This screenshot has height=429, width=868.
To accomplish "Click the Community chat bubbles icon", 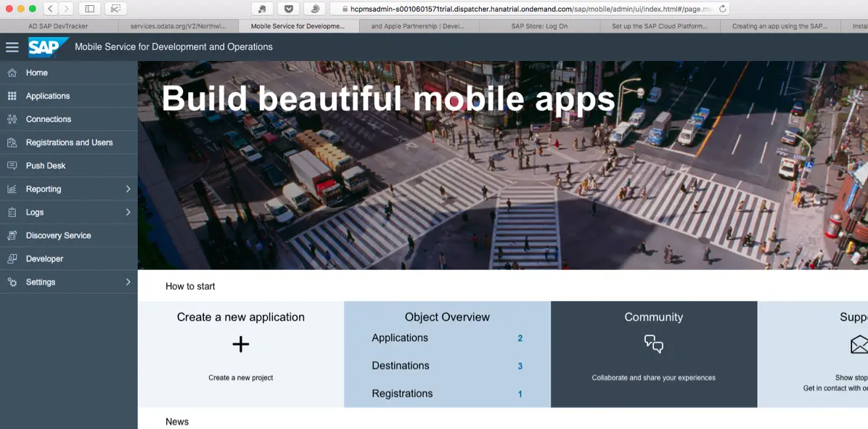I will [x=653, y=344].
